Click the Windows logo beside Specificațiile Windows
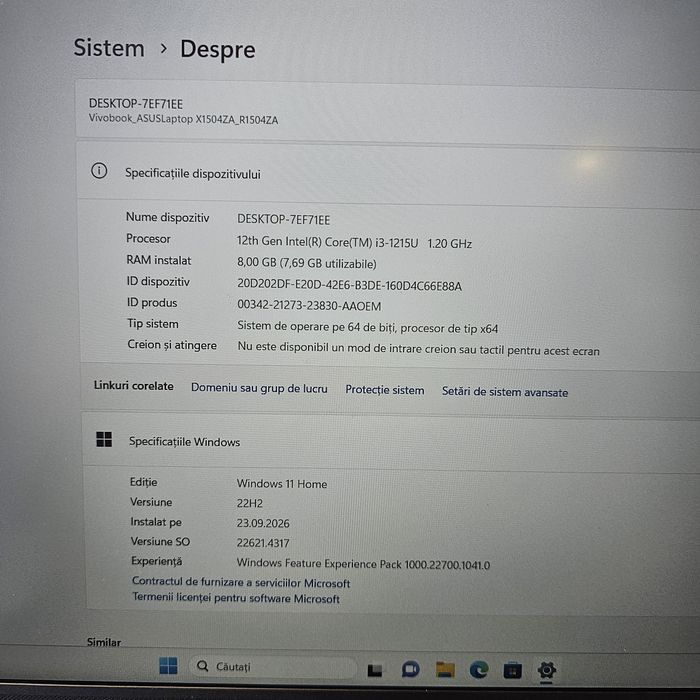 (104, 439)
